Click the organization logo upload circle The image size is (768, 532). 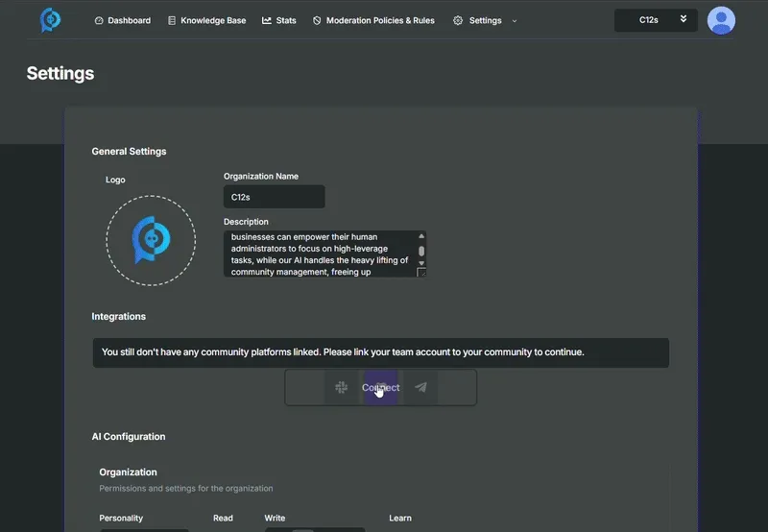coord(151,241)
